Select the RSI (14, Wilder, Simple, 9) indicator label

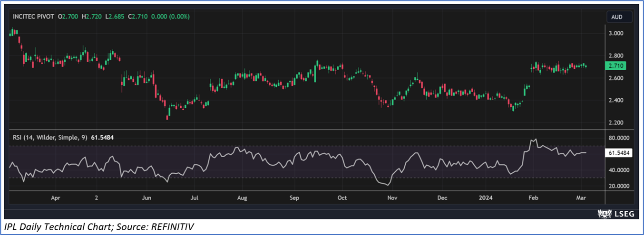pos(49,137)
